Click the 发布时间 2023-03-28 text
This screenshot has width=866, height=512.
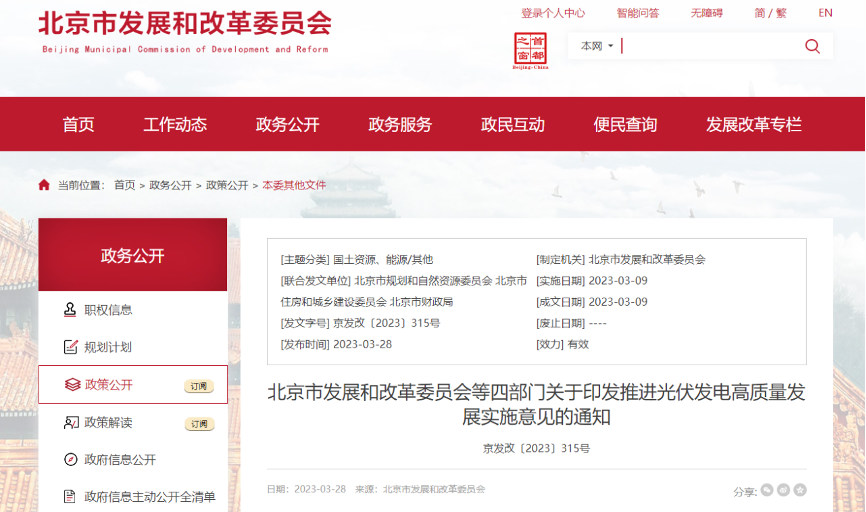(x=336, y=344)
